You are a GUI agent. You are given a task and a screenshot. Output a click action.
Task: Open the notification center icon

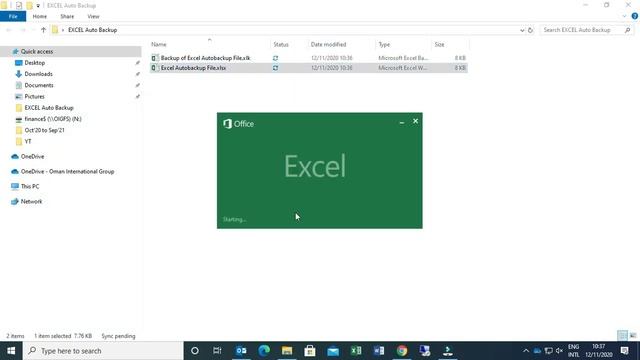click(624, 351)
